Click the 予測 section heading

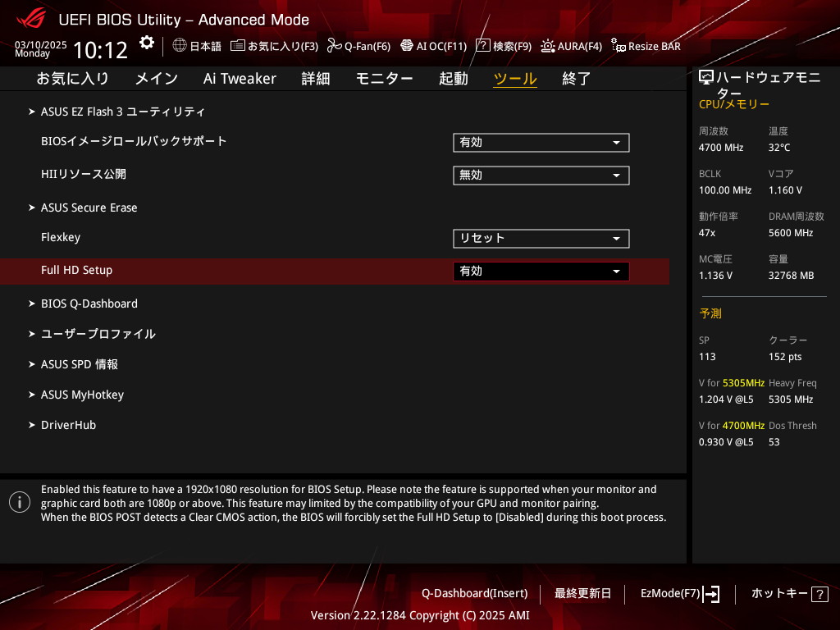click(x=710, y=313)
